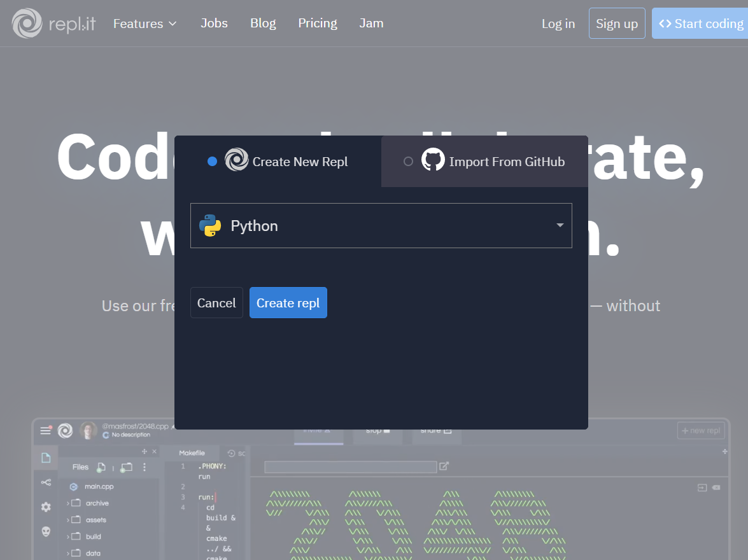
Task: Click the GitHub octocat icon in the dialog
Action: (x=433, y=160)
